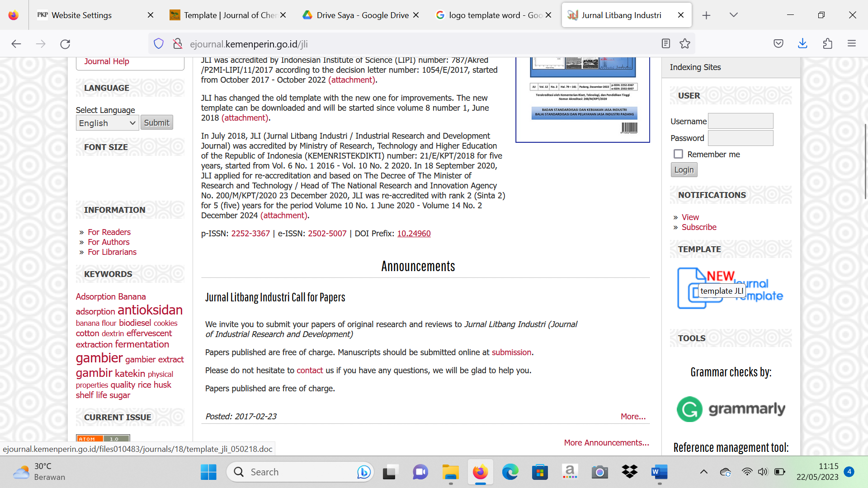Close the Website Settings tab
Screen dimensions: 868x488
[x=151, y=15]
